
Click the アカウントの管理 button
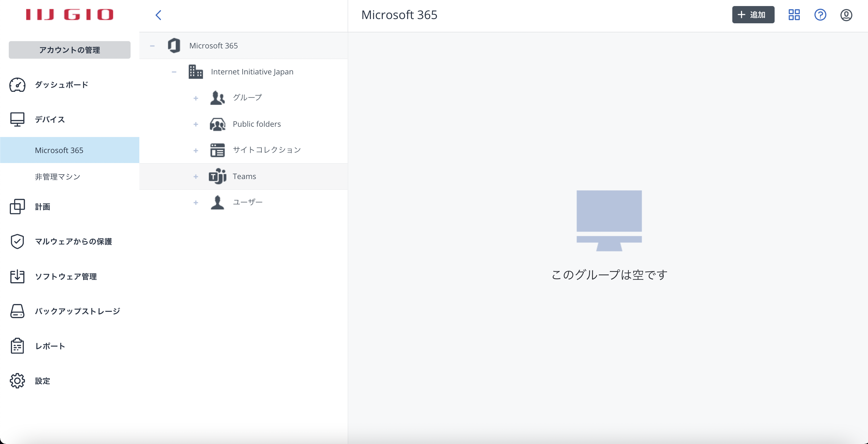click(x=70, y=50)
